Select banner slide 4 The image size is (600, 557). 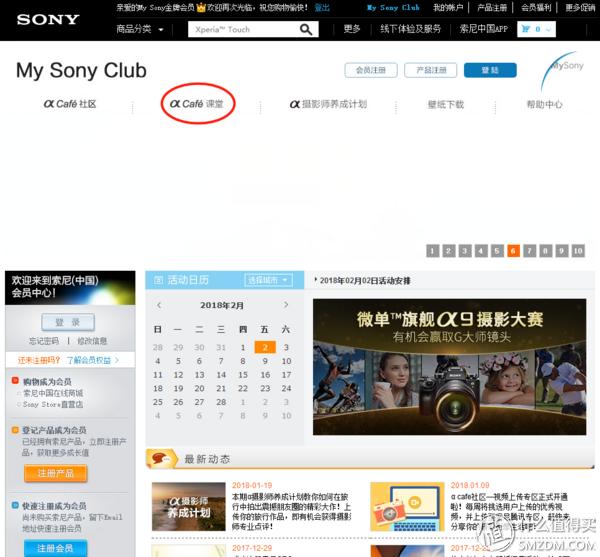pos(481,251)
